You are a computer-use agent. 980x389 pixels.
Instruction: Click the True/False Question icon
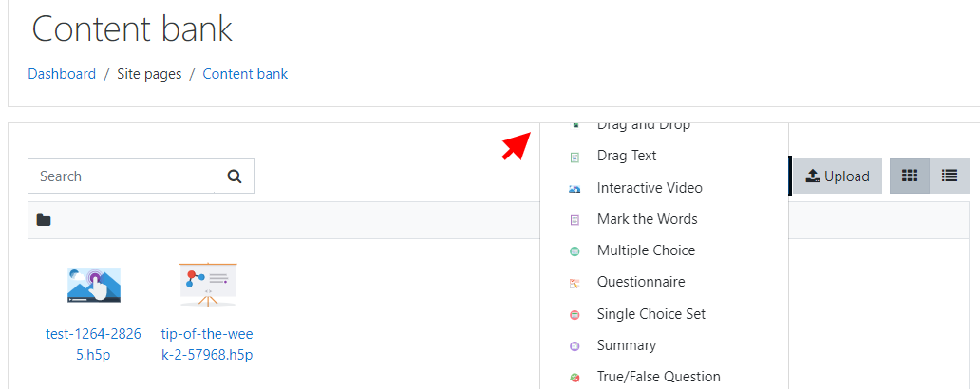point(575,378)
